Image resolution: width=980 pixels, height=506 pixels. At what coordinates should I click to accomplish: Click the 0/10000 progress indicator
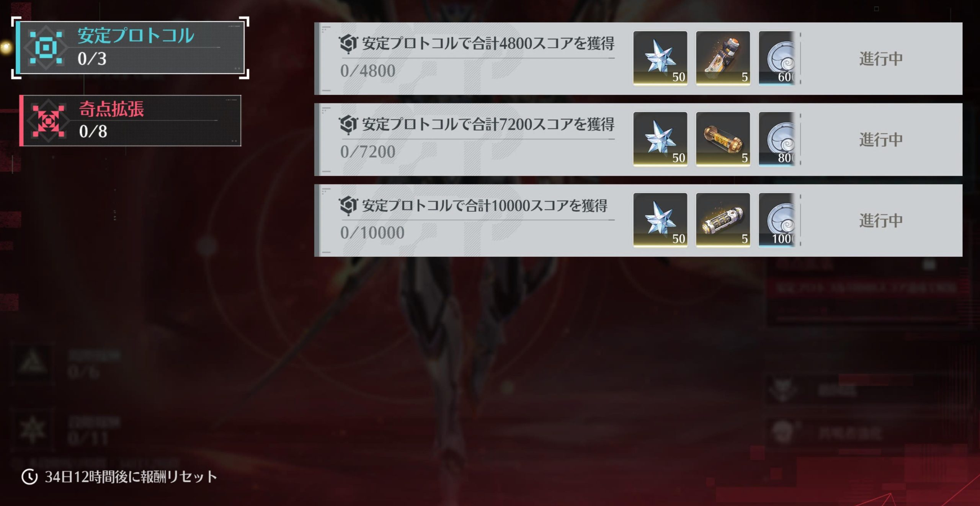click(372, 233)
